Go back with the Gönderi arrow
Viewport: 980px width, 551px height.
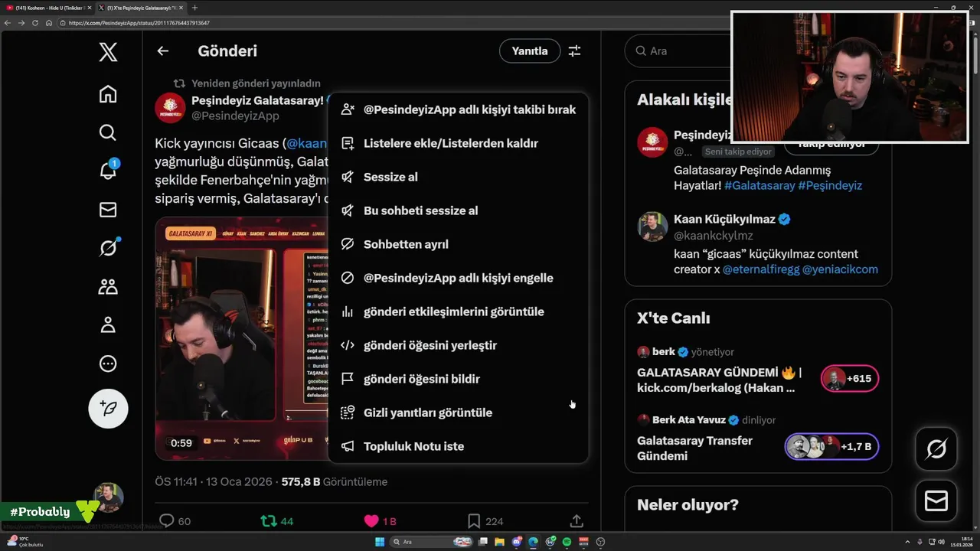pos(162,51)
